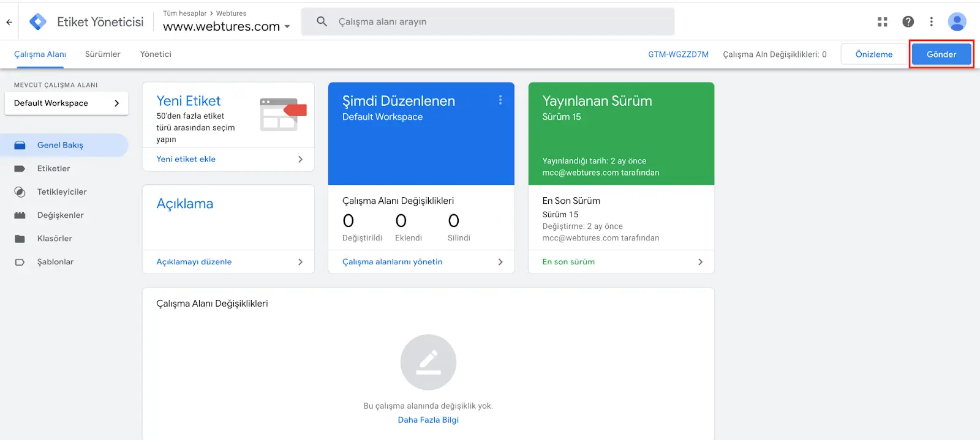The height and width of the screenshot is (440, 980).
Task: Click chevron beside Açıklamayı düzenle
Action: [300, 262]
